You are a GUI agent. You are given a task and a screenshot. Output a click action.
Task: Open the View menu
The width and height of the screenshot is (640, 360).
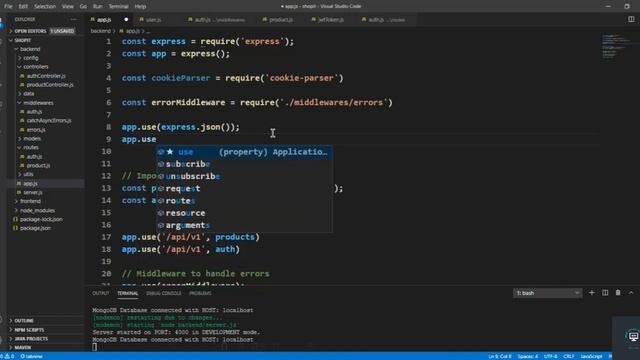click(68, 7)
